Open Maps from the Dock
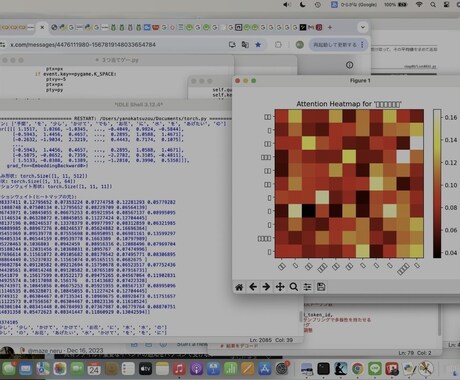The width and height of the screenshot is (460, 380). [x=43, y=369]
